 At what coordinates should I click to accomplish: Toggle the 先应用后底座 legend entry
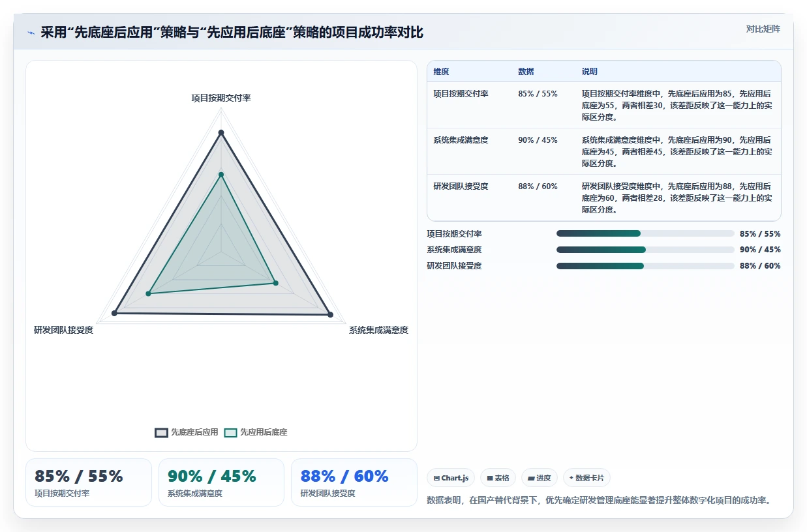pos(256,432)
